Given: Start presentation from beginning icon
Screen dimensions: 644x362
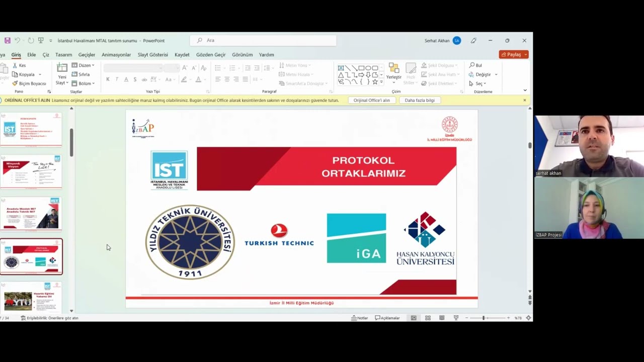Looking at the screenshot, I should pos(41,40).
